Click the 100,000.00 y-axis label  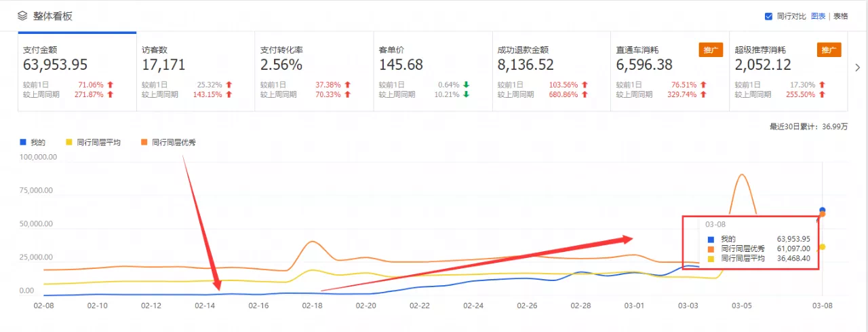pos(38,157)
